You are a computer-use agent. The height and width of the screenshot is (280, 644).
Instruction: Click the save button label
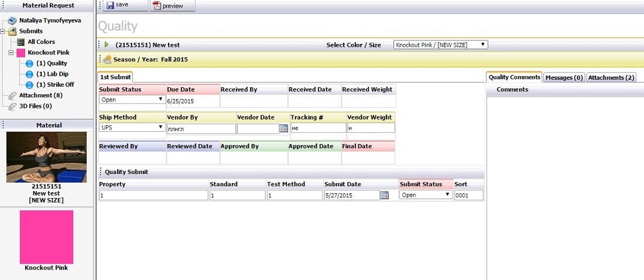pyautogui.click(x=122, y=5)
